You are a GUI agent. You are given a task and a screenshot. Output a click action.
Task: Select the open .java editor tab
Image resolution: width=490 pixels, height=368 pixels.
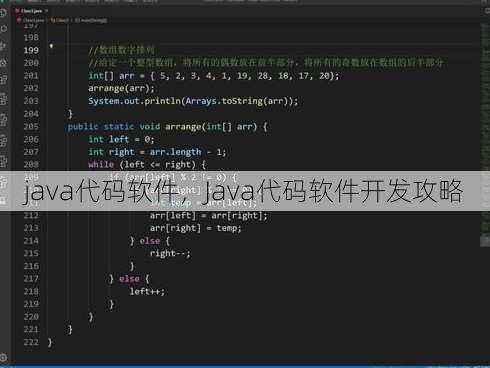[x=31, y=11]
